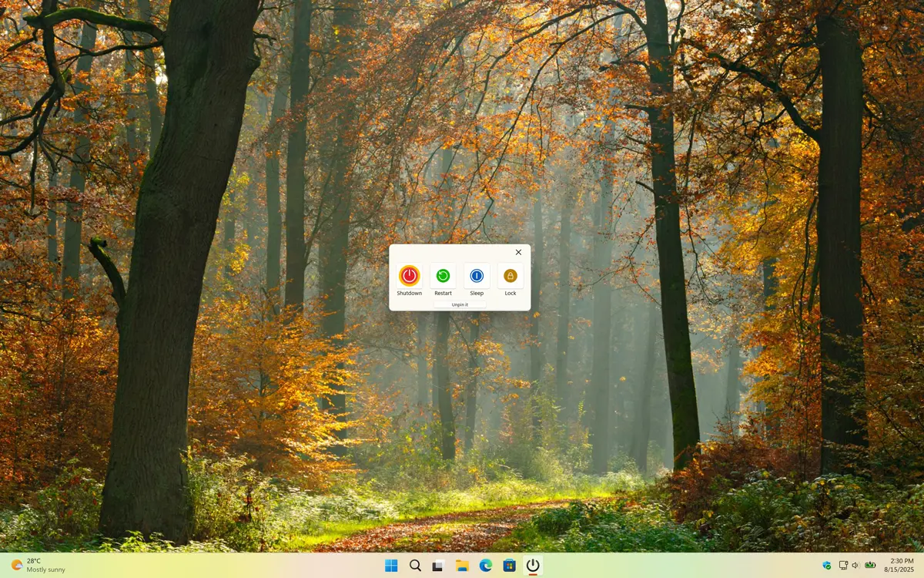Open Microsoft Edge from the taskbar
Viewport: 924px width, 578px height.
pos(486,566)
